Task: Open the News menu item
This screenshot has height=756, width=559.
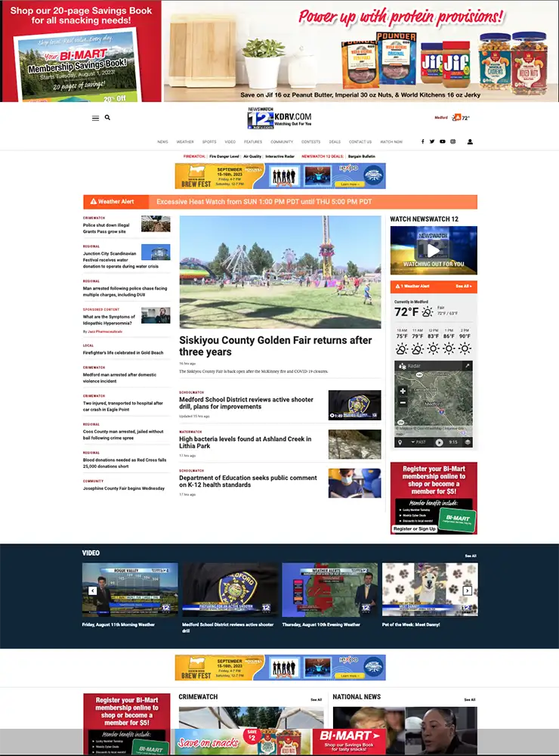Action: point(163,142)
